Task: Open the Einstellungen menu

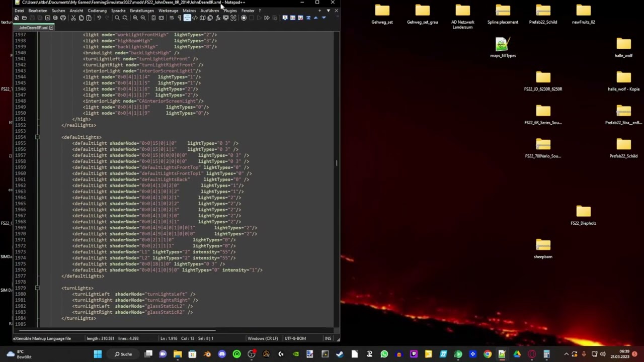Action: click(x=142, y=11)
